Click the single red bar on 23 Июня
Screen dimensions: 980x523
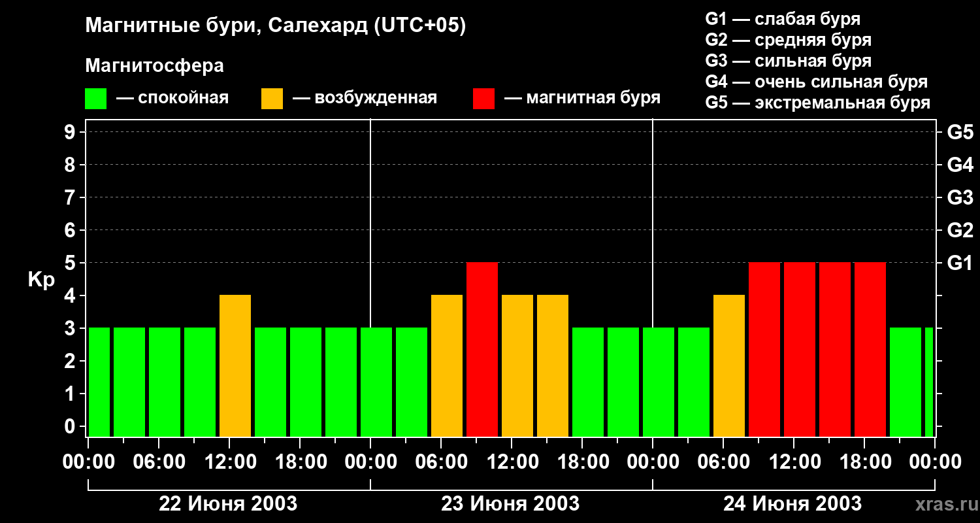(x=482, y=350)
